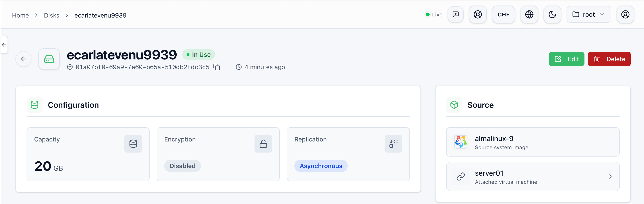Copy the disk UUID to clipboard
This screenshot has width=644, height=204.
216,67
